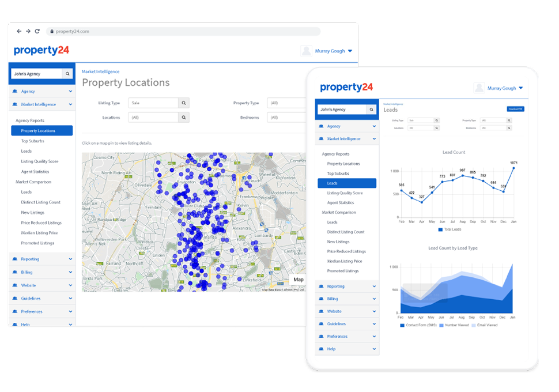Click the search icon beside the Listing Type filter
Viewport: 559px width, 392px height.
point(183,103)
